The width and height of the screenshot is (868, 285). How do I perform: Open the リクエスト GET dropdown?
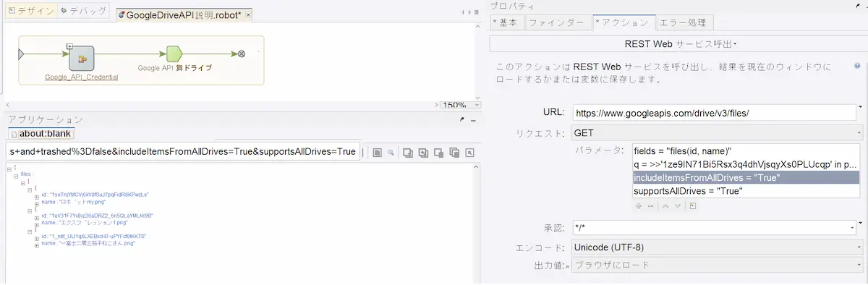[718, 133]
